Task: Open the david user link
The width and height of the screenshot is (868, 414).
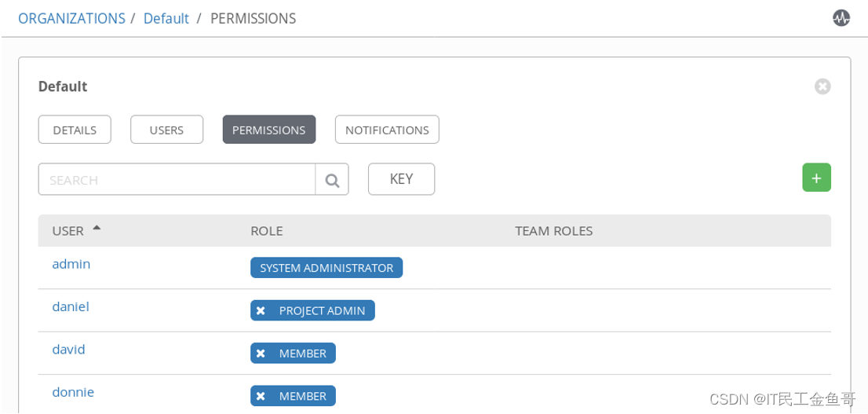Action: pos(68,349)
